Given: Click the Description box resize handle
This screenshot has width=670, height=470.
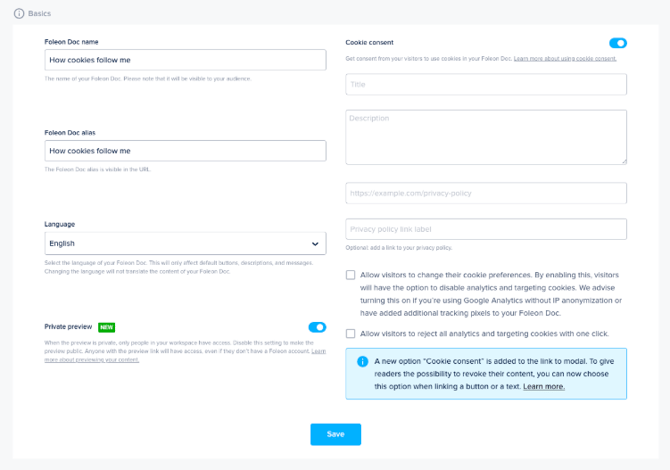Looking at the screenshot, I should coord(623,160).
